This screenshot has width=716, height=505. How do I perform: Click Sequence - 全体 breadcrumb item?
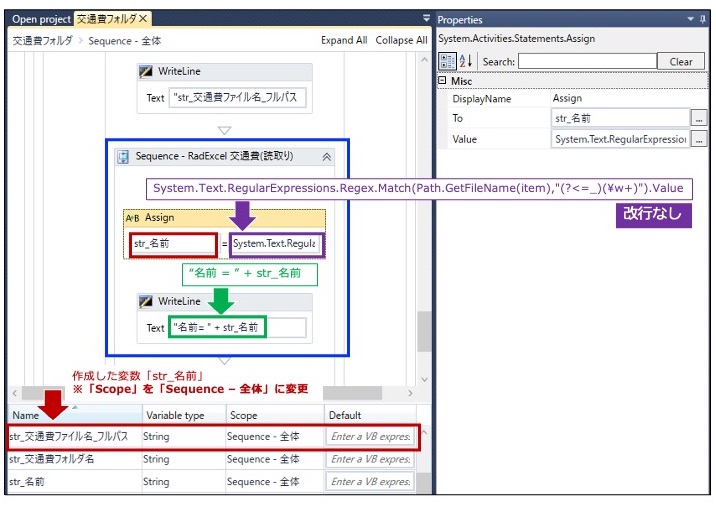click(125, 41)
